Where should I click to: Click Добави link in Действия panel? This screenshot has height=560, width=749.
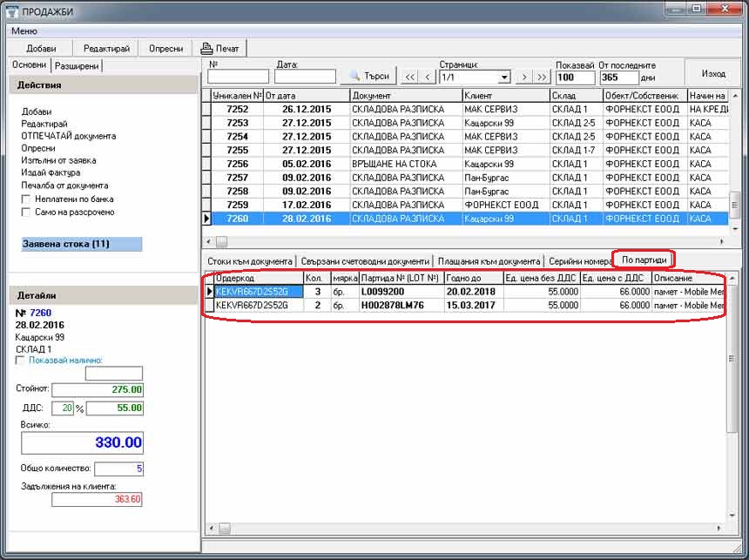(x=37, y=111)
